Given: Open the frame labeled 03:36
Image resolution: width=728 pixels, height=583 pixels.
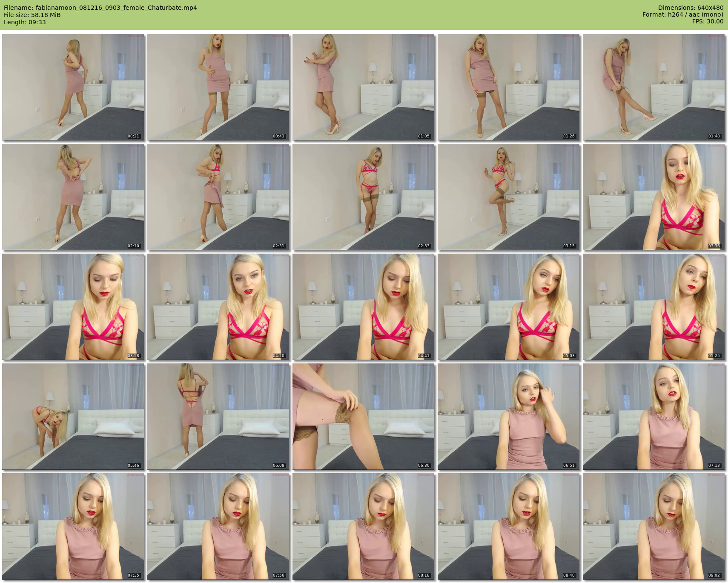Looking at the screenshot, I should pos(653,197).
